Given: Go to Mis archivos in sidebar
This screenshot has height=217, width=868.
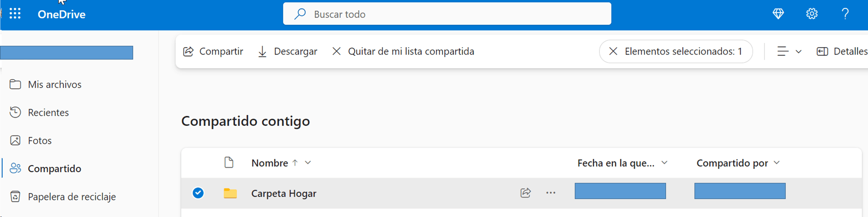Looking at the screenshot, I should tap(54, 84).
